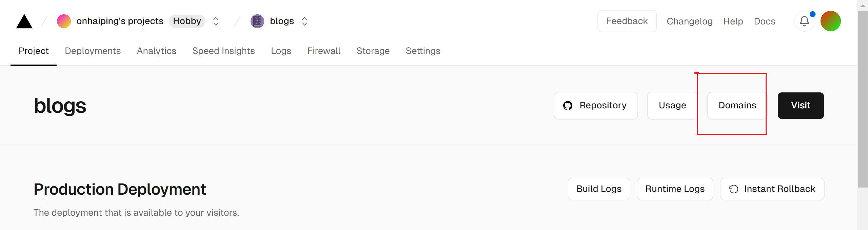Click the onhaiping's projects team avatar

pyautogui.click(x=64, y=21)
